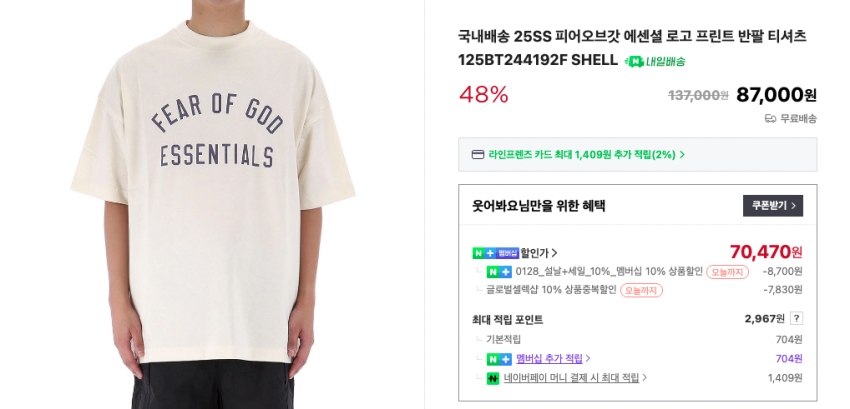Open the 라인프렌즈 카드 추가 적립 banner

tap(638, 155)
